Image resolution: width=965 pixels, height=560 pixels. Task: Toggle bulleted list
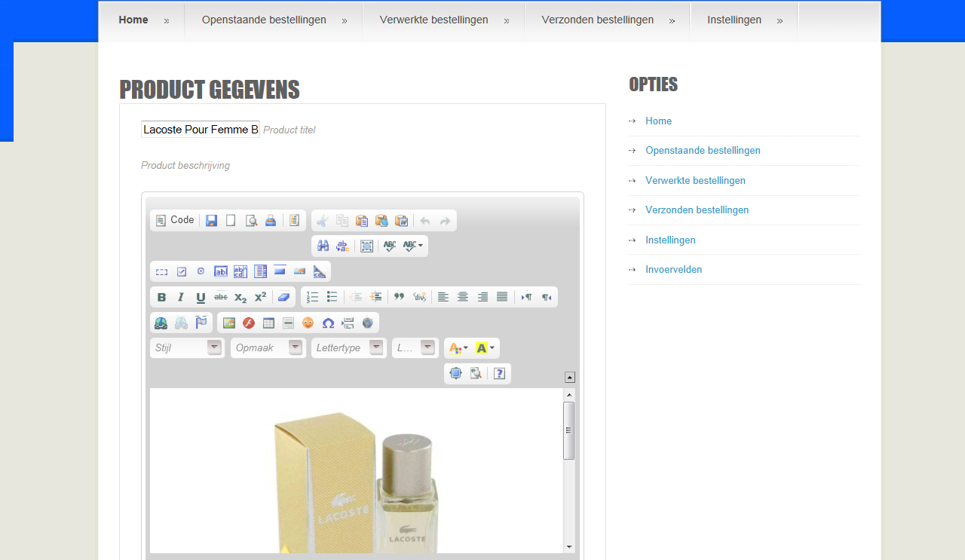pyautogui.click(x=332, y=297)
